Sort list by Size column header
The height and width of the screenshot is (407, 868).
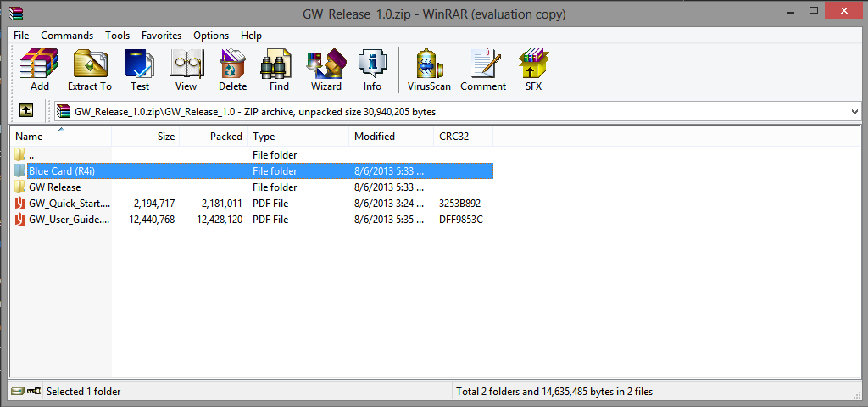coord(146,137)
